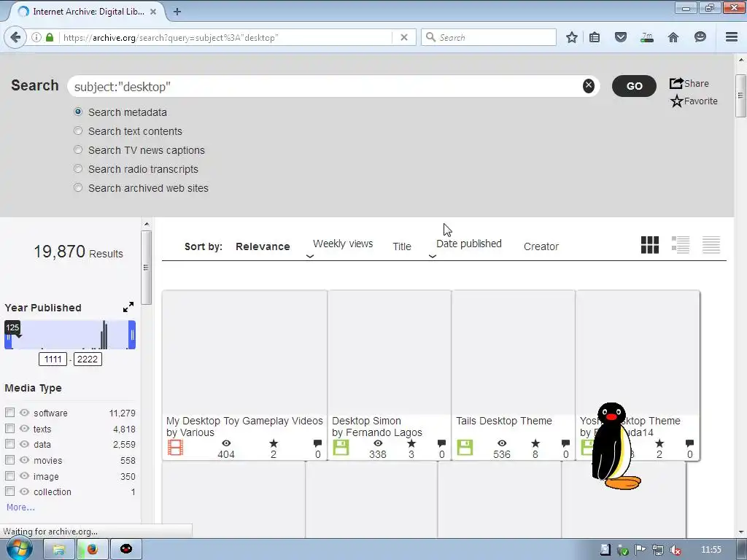Open site information icon in address bar
747x560 pixels.
pos(36,37)
